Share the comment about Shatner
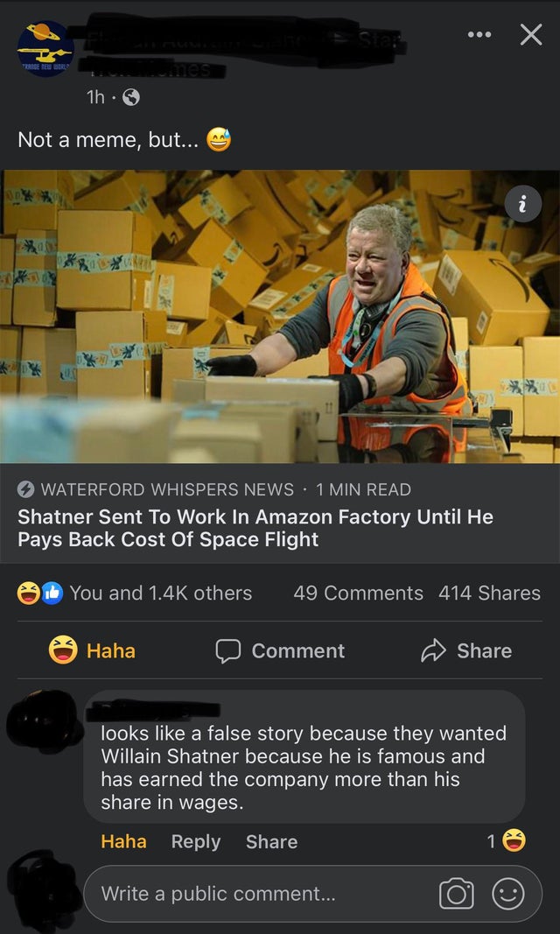The height and width of the screenshot is (934, 560). click(x=271, y=842)
